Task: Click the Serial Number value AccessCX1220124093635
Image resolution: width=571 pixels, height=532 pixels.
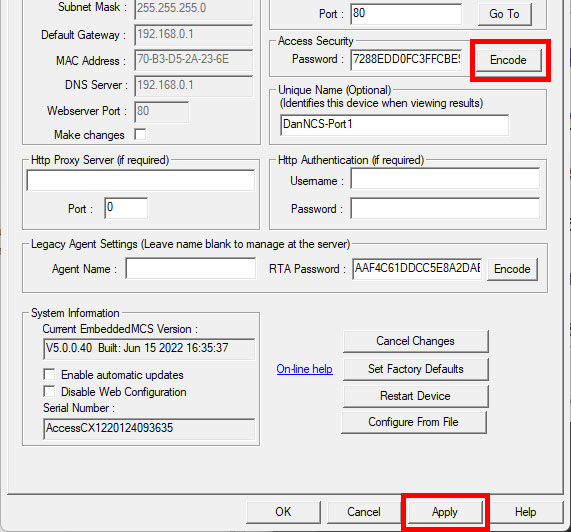Action: pyautogui.click(x=149, y=429)
